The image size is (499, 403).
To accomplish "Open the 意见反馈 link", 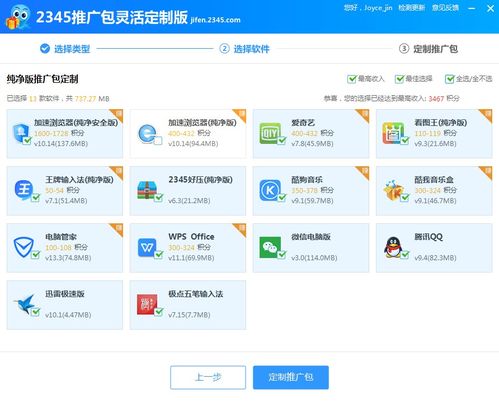I will (445, 8).
